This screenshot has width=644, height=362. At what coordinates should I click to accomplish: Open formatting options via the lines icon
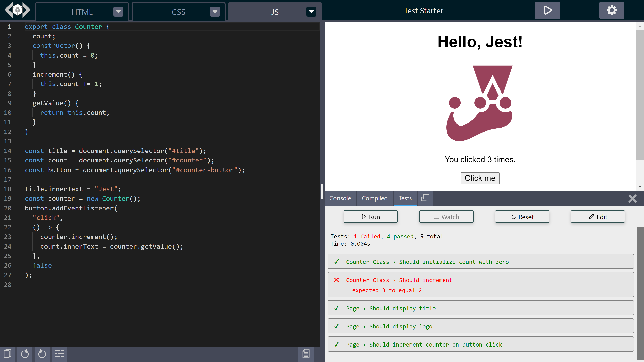[59, 354]
